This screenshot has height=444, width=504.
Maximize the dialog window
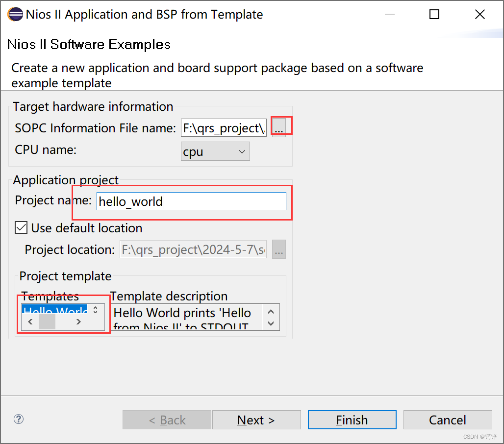pos(434,15)
